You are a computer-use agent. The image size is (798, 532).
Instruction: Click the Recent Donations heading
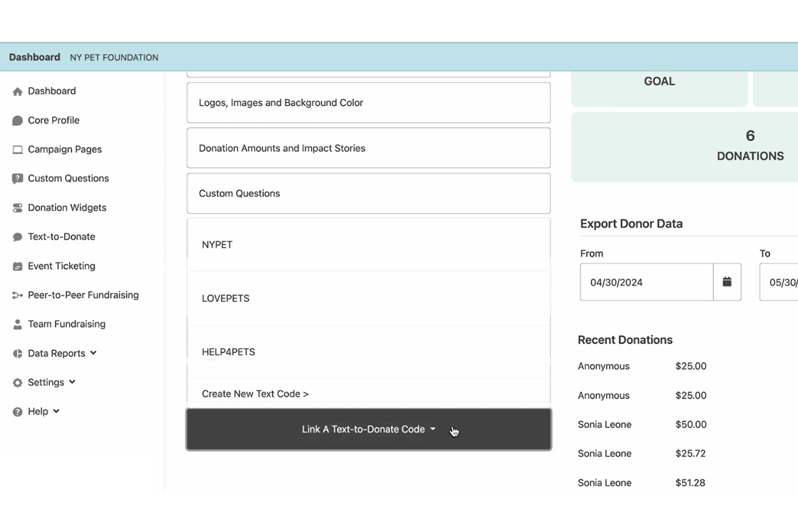pos(625,340)
